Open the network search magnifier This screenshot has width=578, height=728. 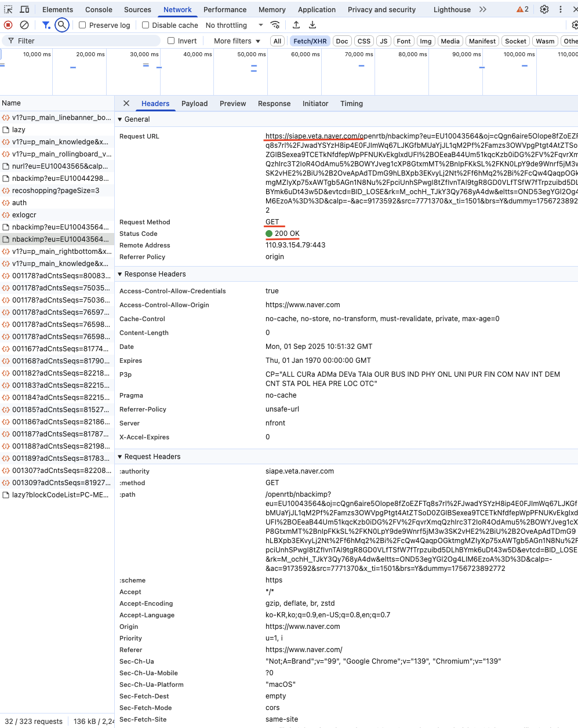[x=62, y=25]
